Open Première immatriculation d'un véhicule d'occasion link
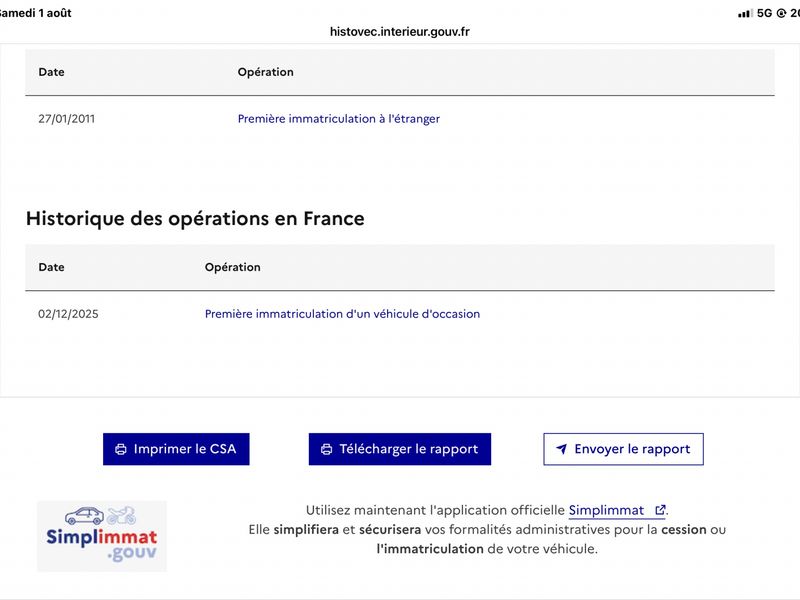Image resolution: width=800 pixels, height=600 pixels. (342, 314)
